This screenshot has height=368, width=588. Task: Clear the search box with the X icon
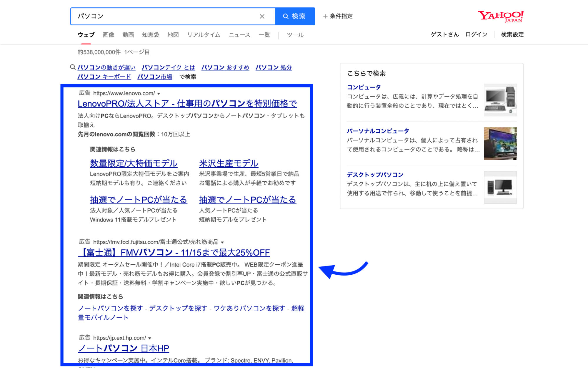point(262,16)
